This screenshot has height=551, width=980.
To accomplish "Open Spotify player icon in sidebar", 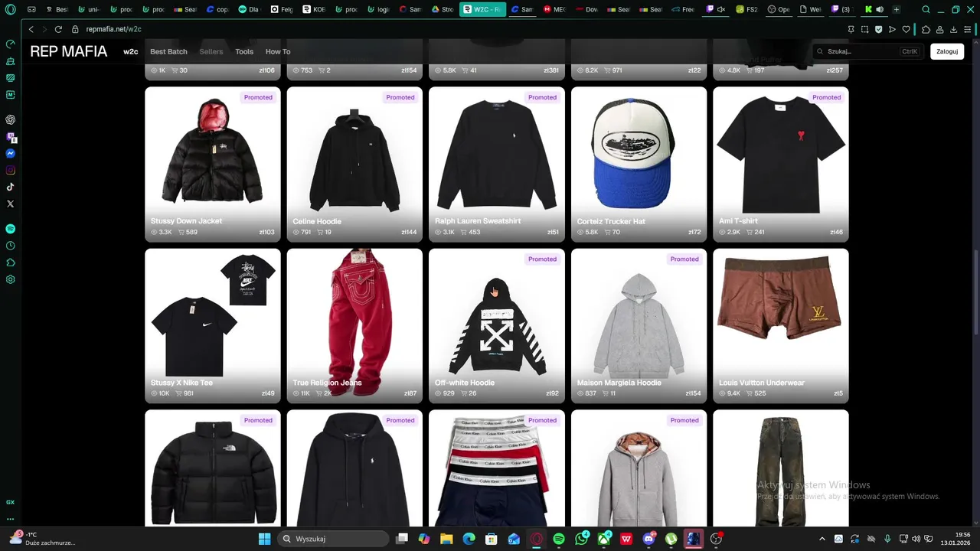I will pos(11,229).
